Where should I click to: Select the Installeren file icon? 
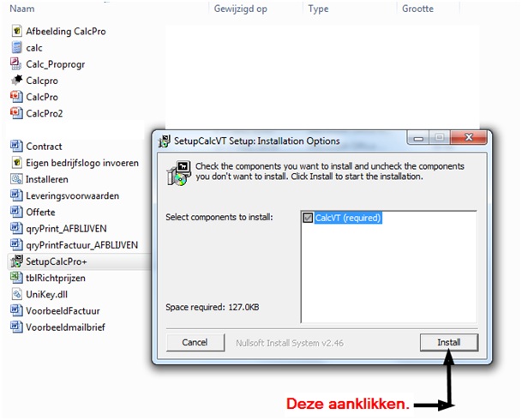point(16,179)
